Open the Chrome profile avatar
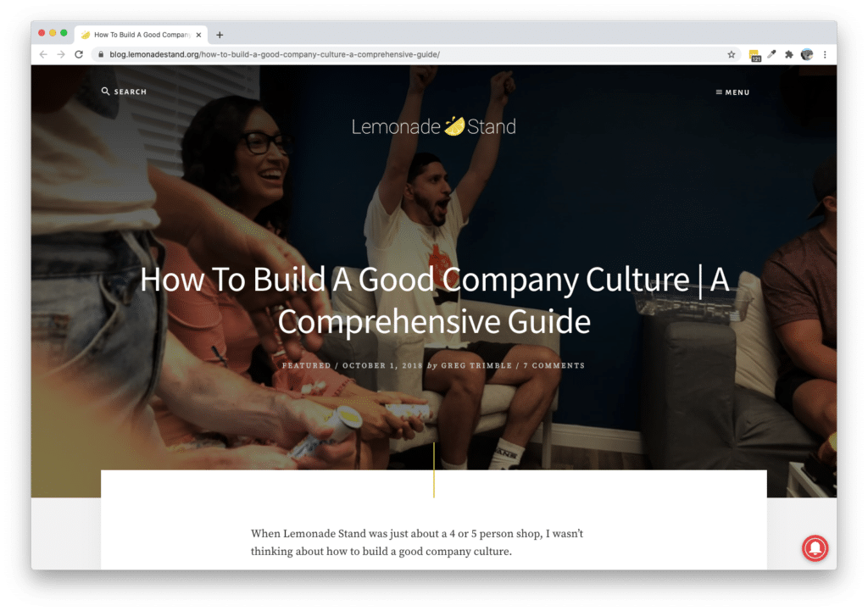 (x=807, y=54)
